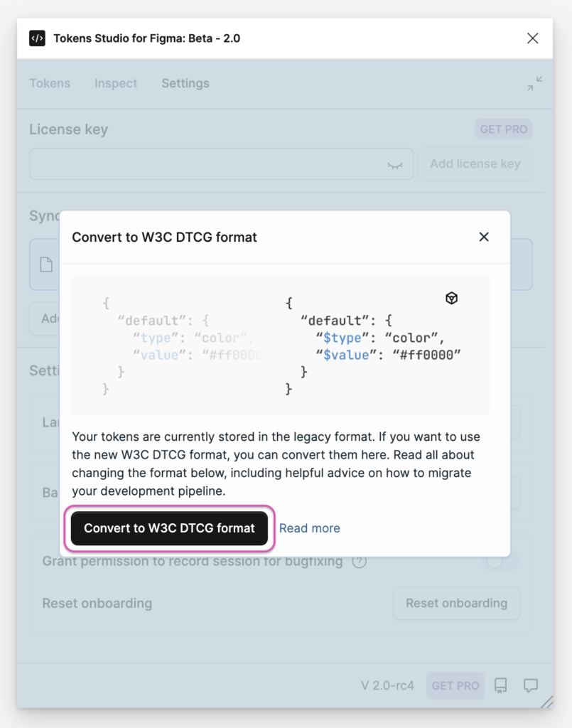Click the Reset onboarding button
Image resolution: width=572 pixels, height=728 pixels.
coord(456,603)
